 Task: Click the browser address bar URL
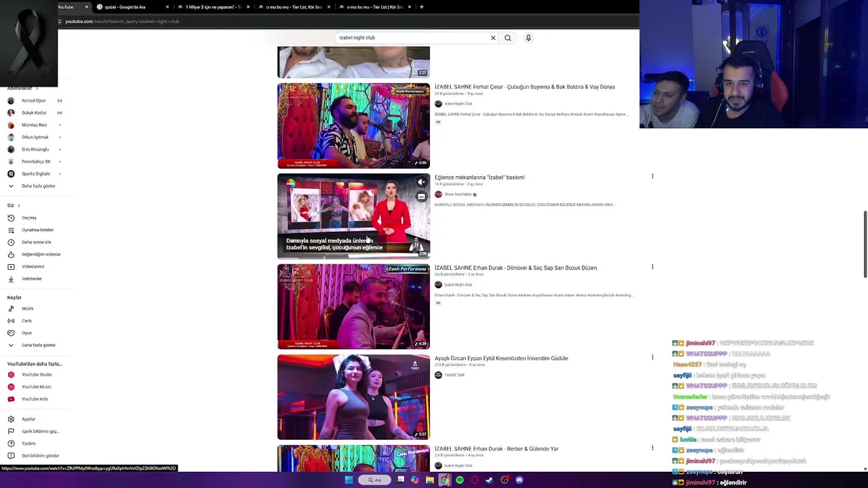(x=122, y=21)
